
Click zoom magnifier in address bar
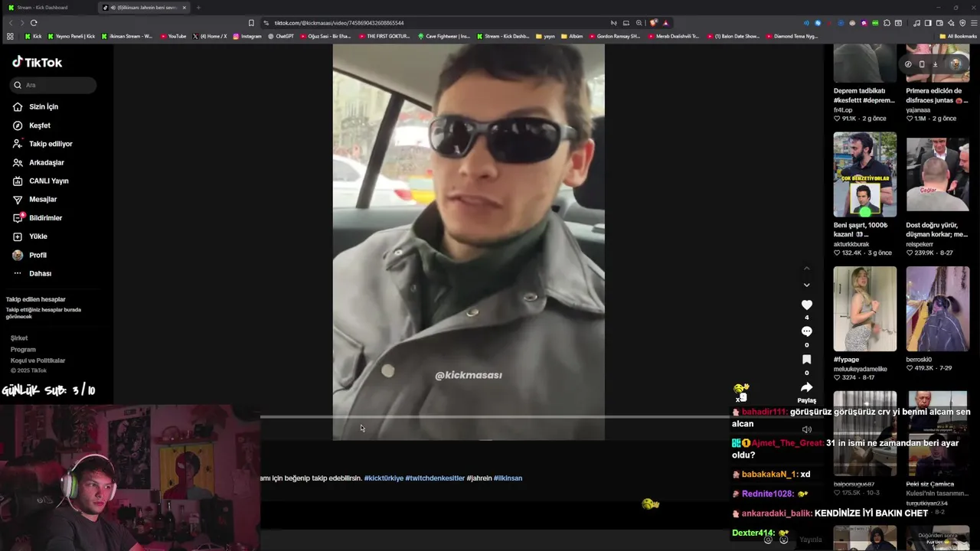point(639,23)
